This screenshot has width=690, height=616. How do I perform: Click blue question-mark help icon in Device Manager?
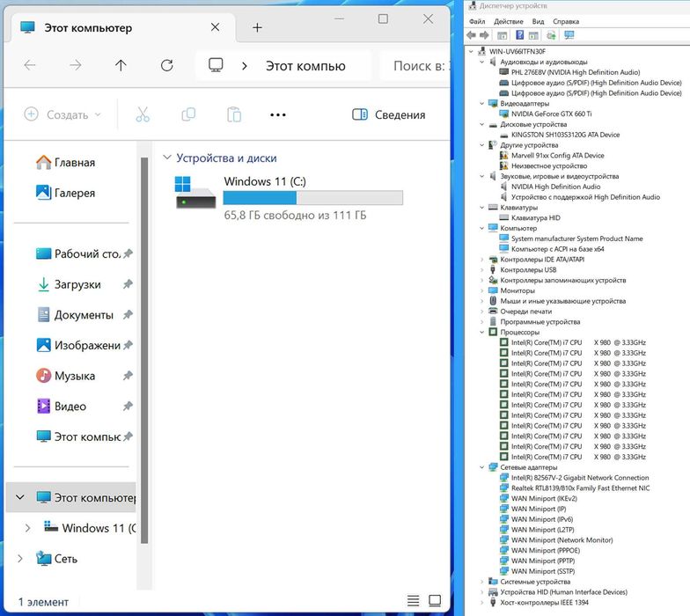tap(519, 35)
